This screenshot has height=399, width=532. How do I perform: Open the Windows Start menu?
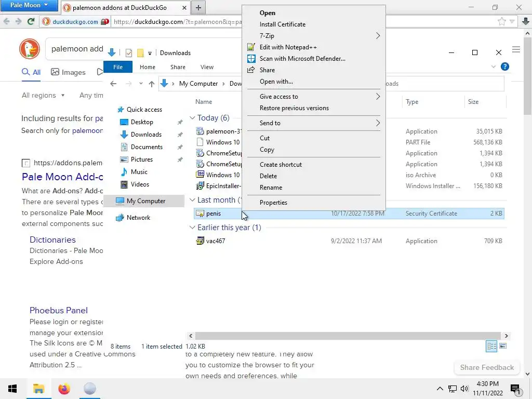[12, 389]
